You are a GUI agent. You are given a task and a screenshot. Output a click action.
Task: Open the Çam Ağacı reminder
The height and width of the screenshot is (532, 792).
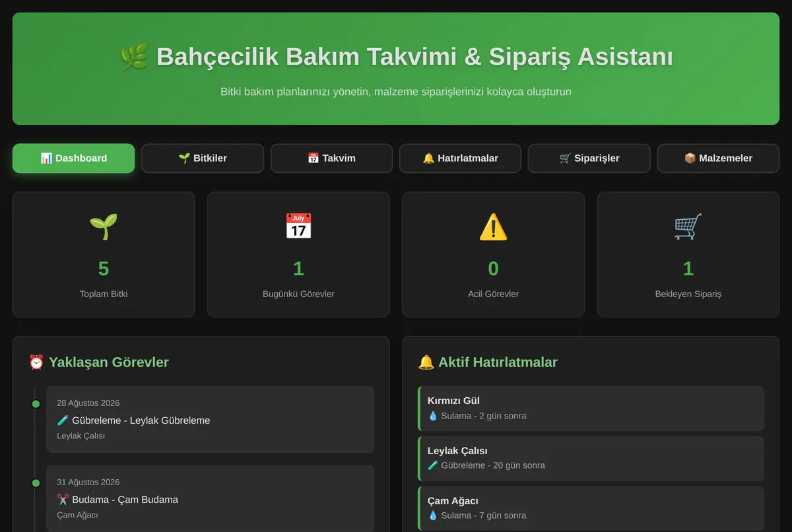pyautogui.click(x=591, y=509)
